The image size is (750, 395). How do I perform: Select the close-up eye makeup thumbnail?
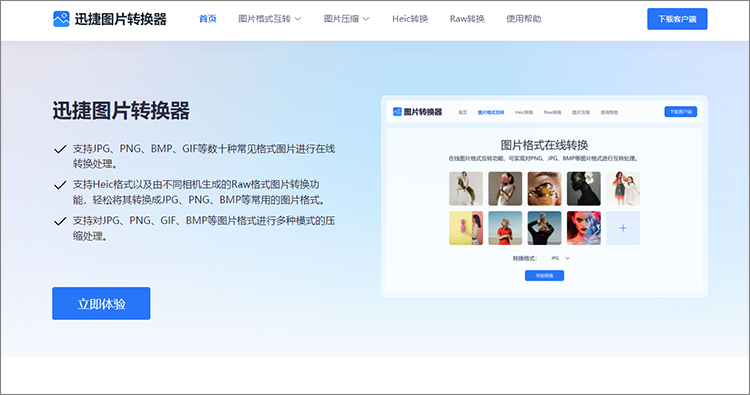pyautogui.click(x=544, y=188)
